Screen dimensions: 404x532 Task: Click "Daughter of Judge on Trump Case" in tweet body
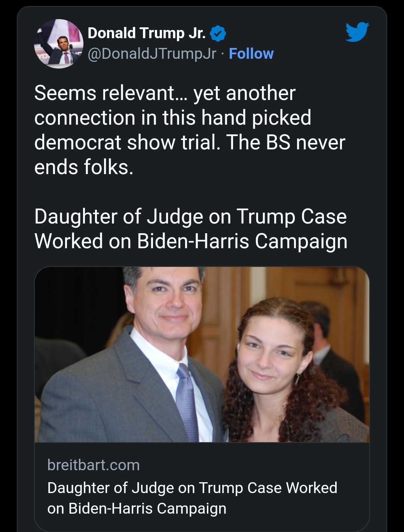[190, 216]
